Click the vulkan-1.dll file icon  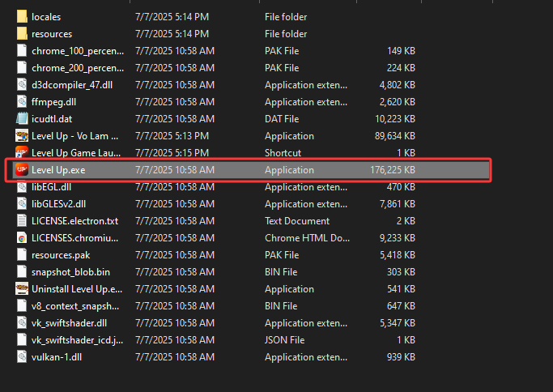[x=22, y=356]
